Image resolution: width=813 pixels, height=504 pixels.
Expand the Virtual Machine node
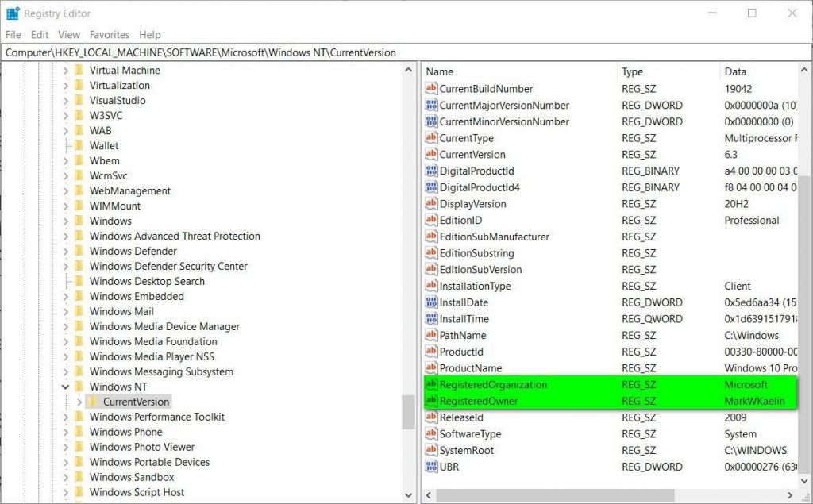click(67, 70)
